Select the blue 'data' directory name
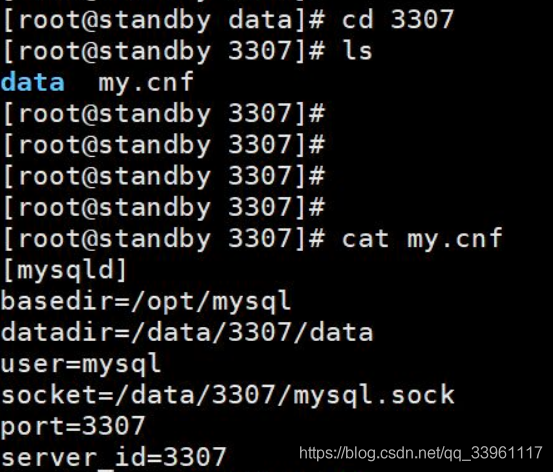This screenshot has width=553, height=472. point(32,82)
